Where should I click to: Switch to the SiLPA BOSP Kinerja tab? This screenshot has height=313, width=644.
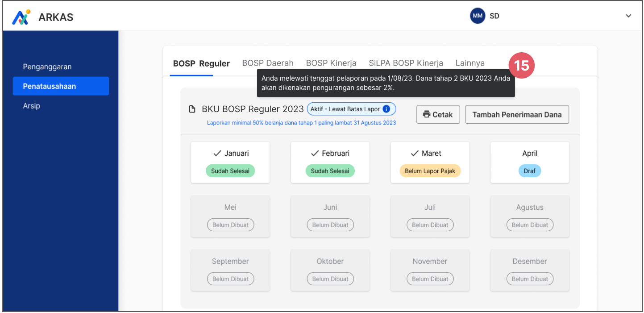(x=406, y=63)
